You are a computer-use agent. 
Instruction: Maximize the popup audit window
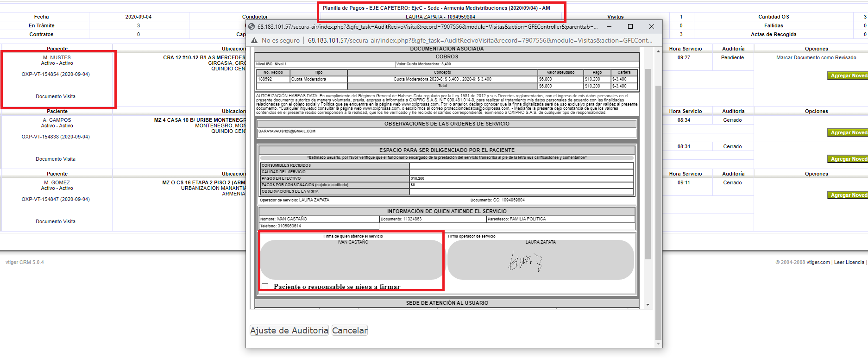630,26
